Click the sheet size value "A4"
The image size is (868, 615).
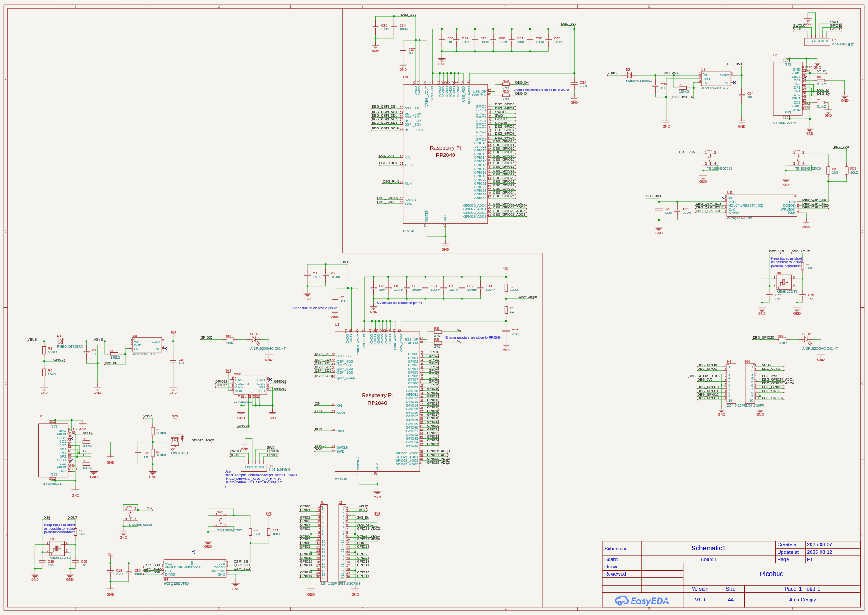point(731,600)
